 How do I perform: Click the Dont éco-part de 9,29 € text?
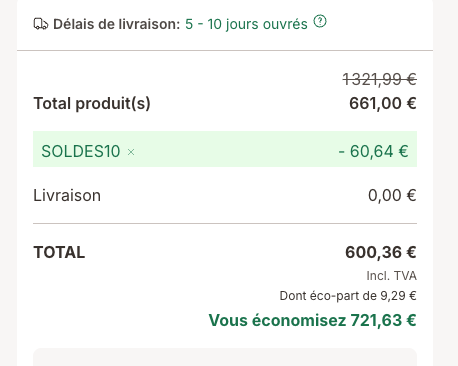pos(348,296)
